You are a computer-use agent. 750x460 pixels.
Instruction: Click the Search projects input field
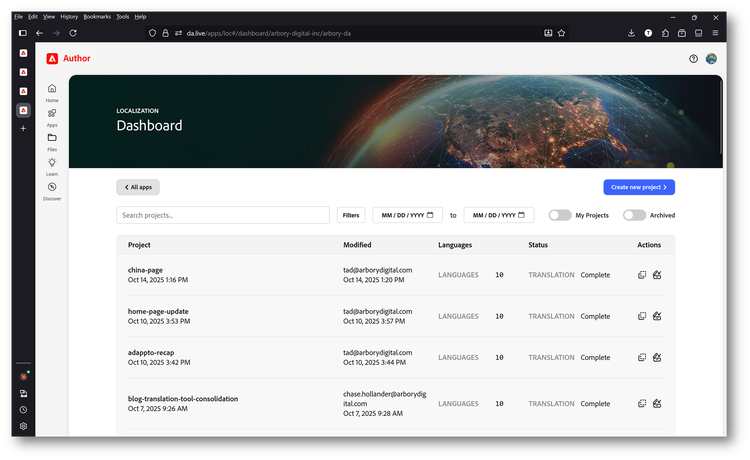click(223, 215)
